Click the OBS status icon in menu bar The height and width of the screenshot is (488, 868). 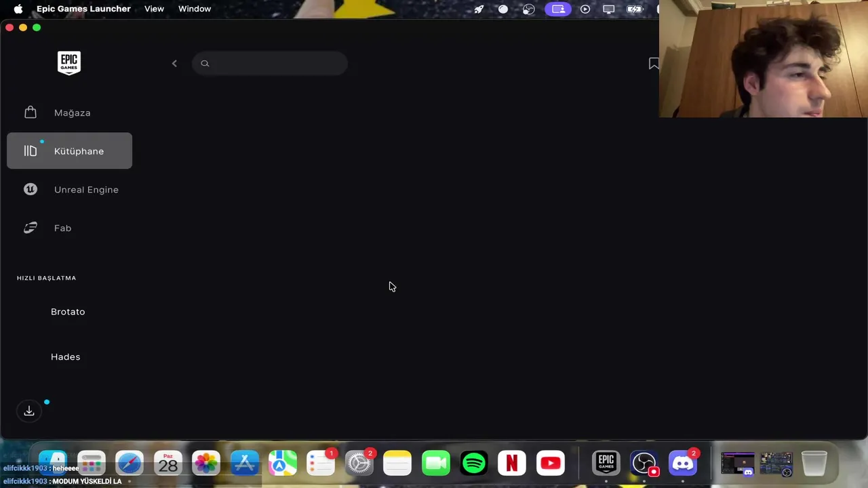coord(529,9)
